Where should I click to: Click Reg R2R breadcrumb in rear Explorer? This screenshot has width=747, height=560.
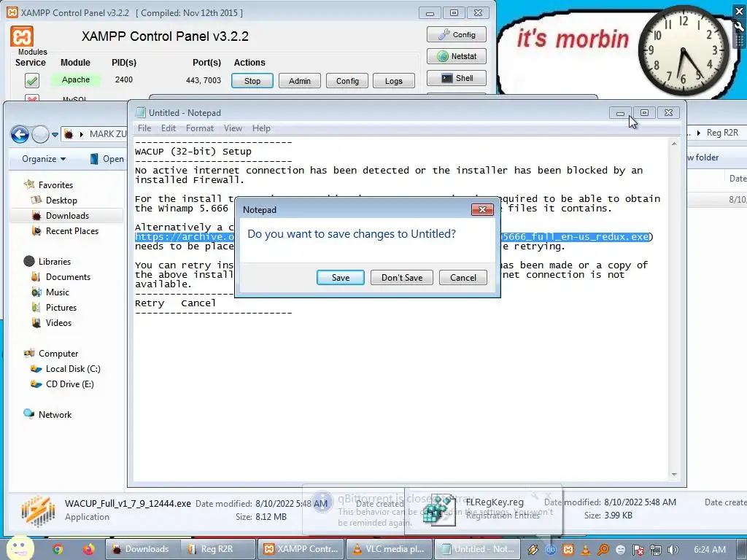(722, 133)
